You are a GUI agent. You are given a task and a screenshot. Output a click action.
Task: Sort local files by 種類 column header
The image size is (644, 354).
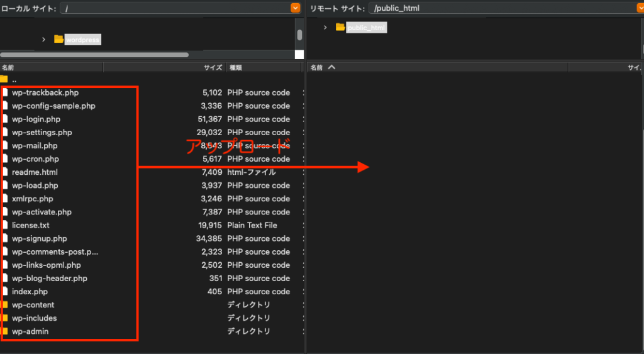(x=236, y=67)
